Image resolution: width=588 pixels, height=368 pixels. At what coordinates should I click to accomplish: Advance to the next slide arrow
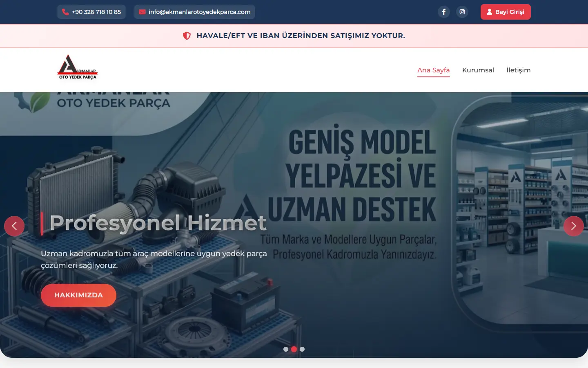tap(574, 226)
